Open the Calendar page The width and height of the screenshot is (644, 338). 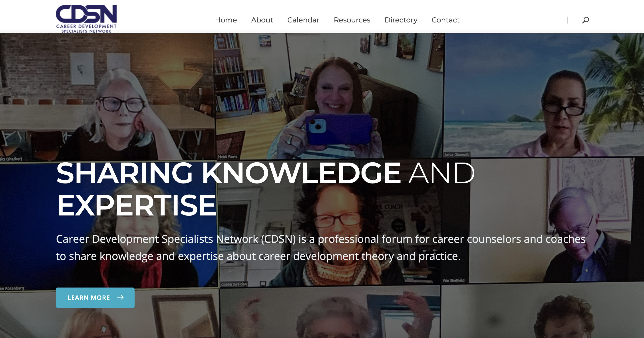(303, 20)
